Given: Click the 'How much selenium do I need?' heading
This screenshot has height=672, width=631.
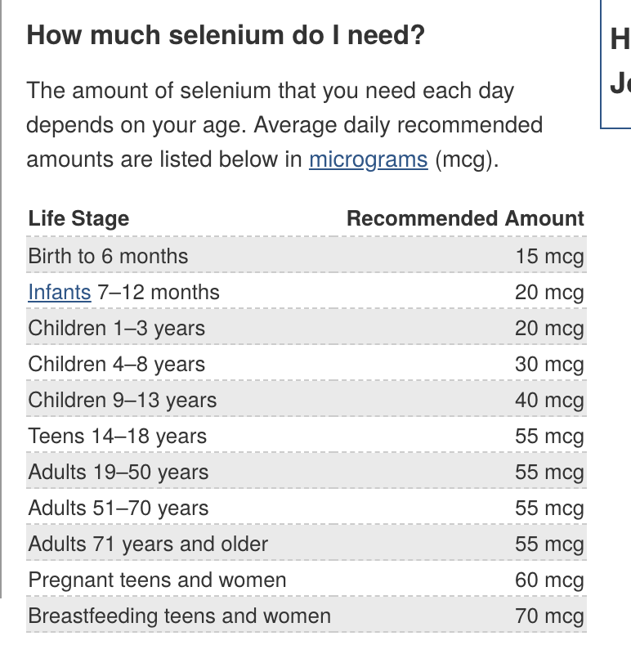Looking at the screenshot, I should pyautogui.click(x=226, y=36).
